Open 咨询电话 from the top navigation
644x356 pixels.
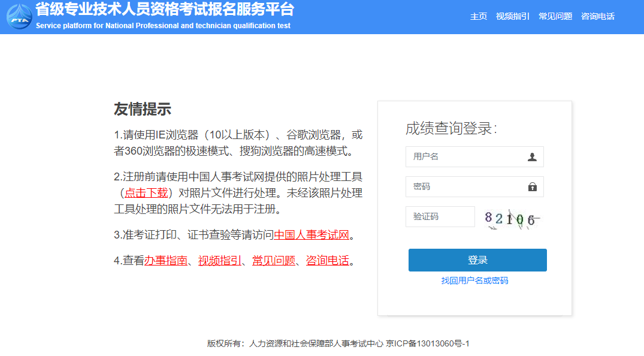point(597,16)
